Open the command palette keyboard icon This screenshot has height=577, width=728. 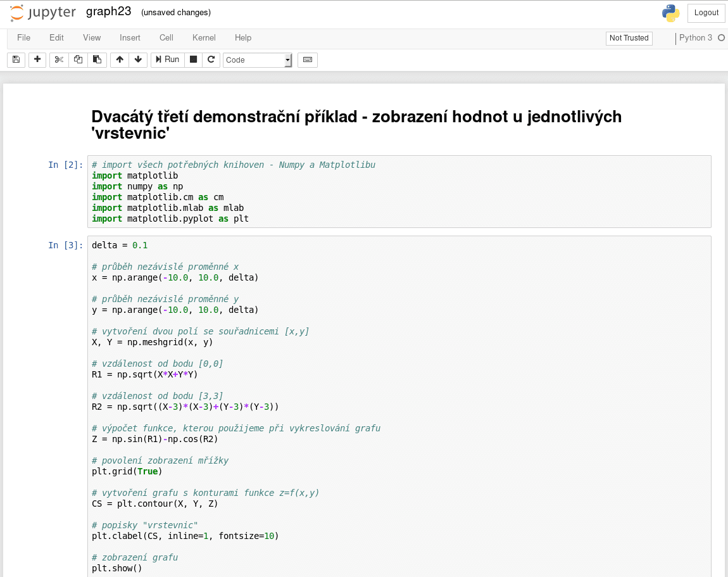308,60
